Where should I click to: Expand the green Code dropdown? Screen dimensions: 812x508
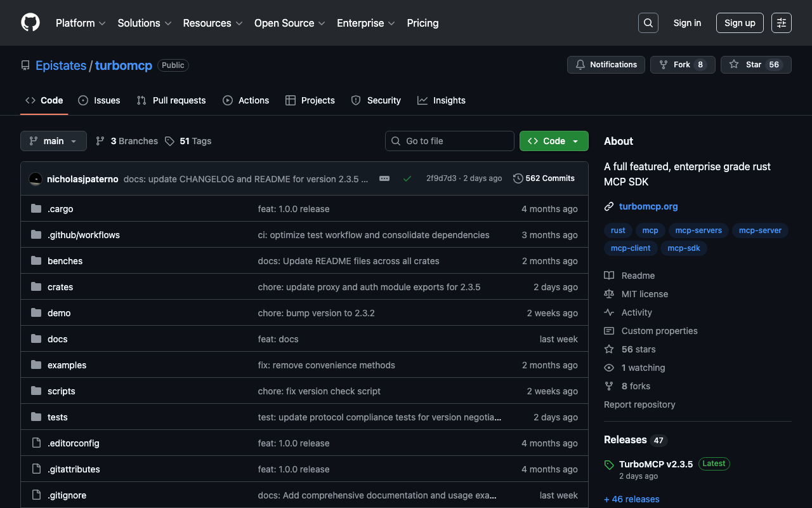[x=553, y=141]
